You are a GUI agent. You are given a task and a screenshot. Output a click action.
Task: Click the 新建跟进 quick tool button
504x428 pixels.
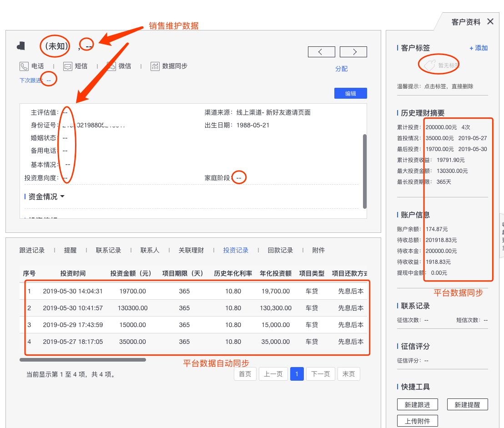417,404
